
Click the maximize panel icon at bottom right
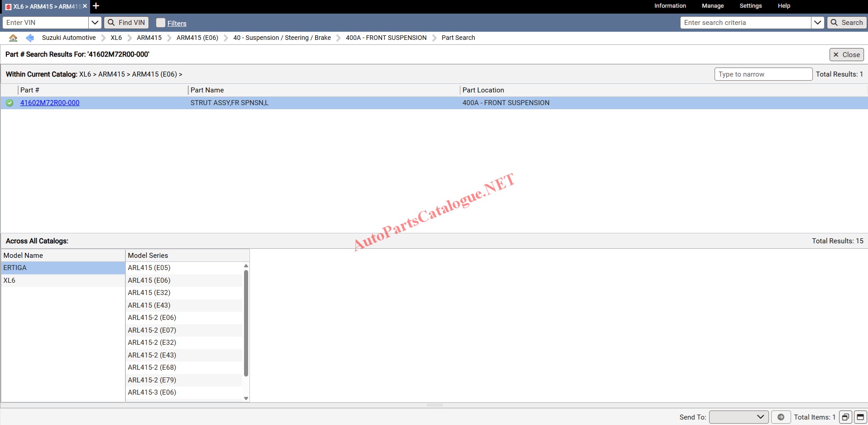(x=860, y=417)
